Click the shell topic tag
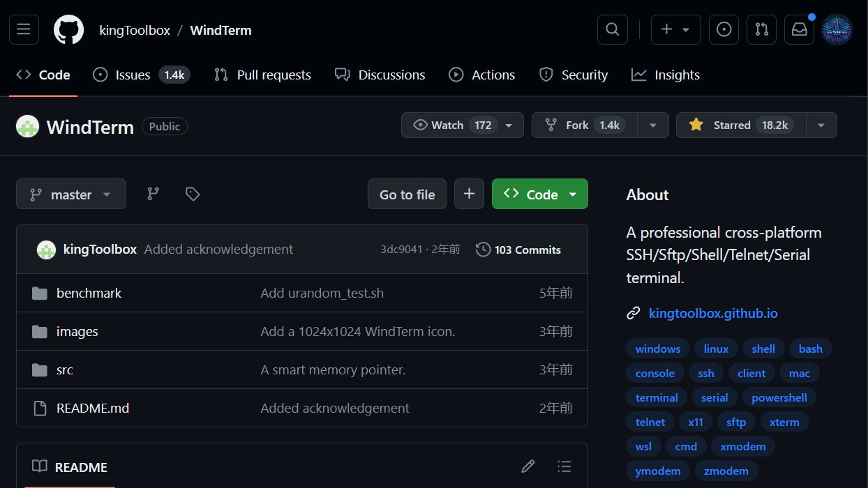 click(x=763, y=349)
